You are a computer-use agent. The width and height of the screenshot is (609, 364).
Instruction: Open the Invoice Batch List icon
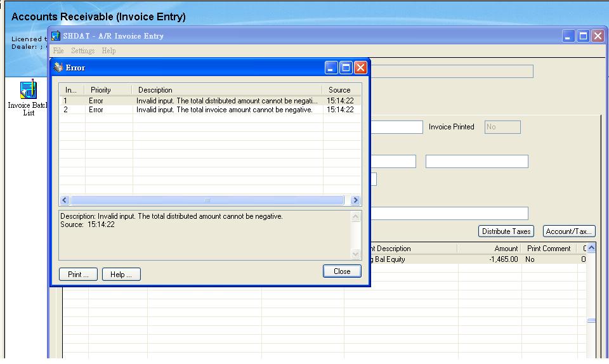coord(28,91)
